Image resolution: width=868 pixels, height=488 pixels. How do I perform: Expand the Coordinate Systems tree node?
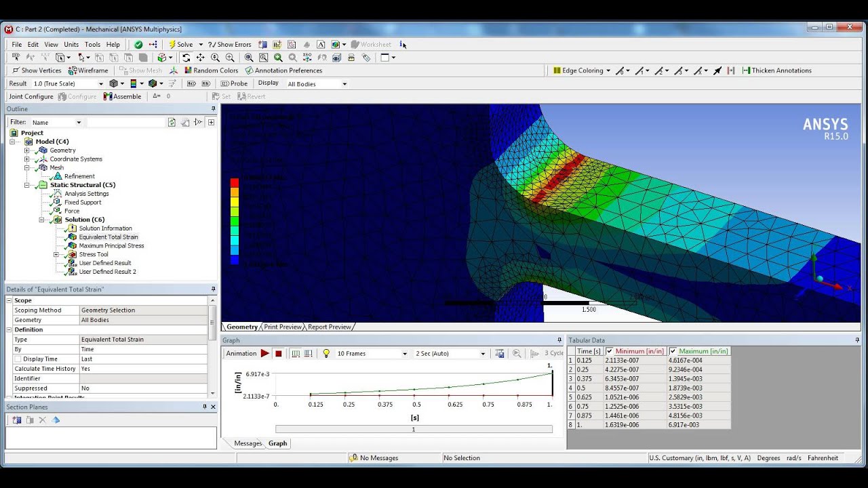[x=27, y=159]
